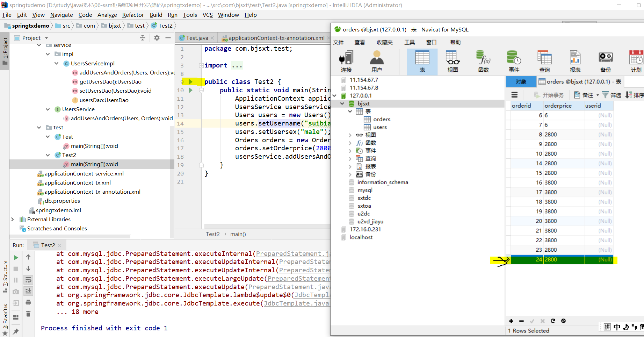Open Project view dropdown

46,38
